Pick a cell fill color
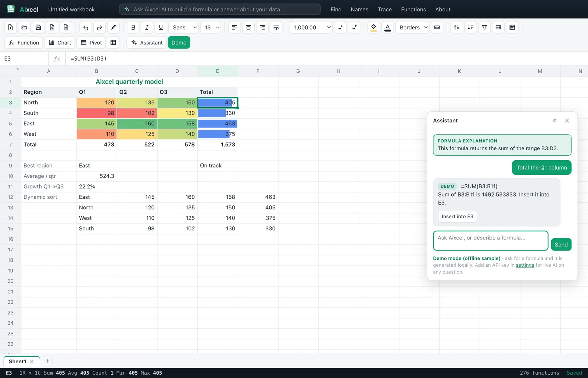 click(374, 28)
